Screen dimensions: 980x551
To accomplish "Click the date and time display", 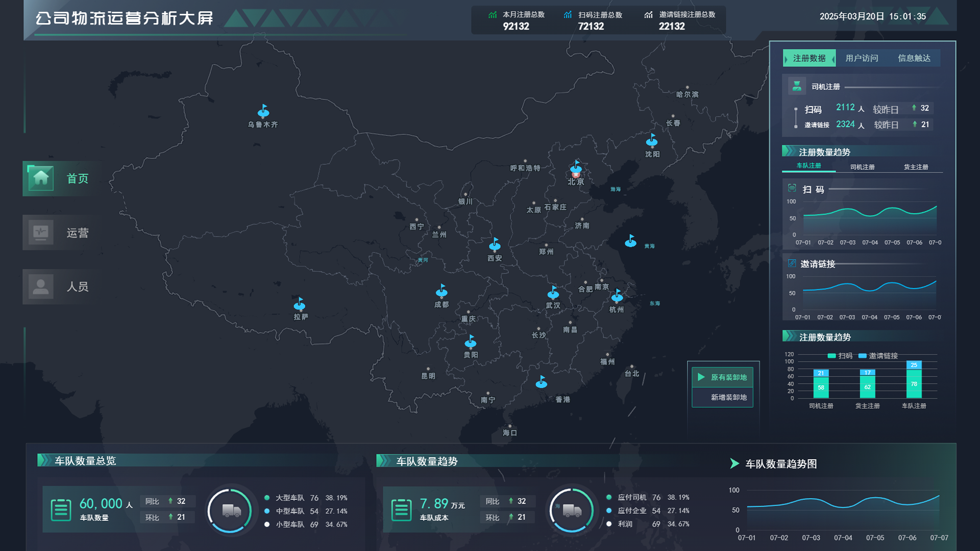I will pos(873,16).
